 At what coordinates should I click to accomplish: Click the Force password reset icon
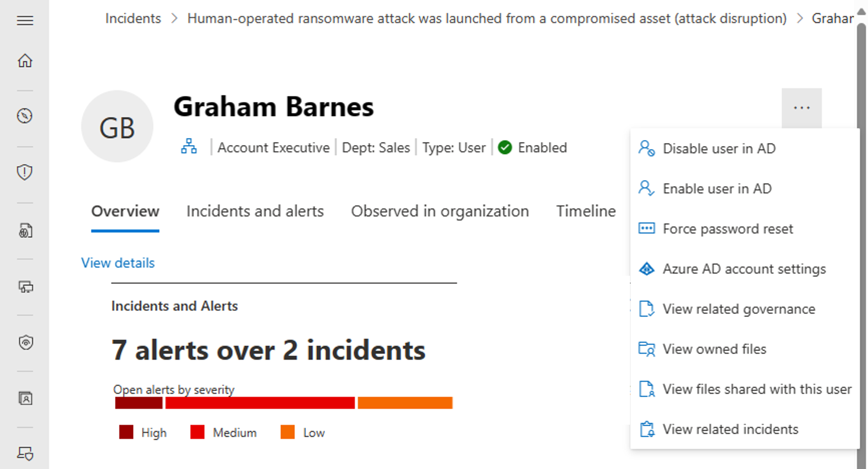tap(647, 229)
